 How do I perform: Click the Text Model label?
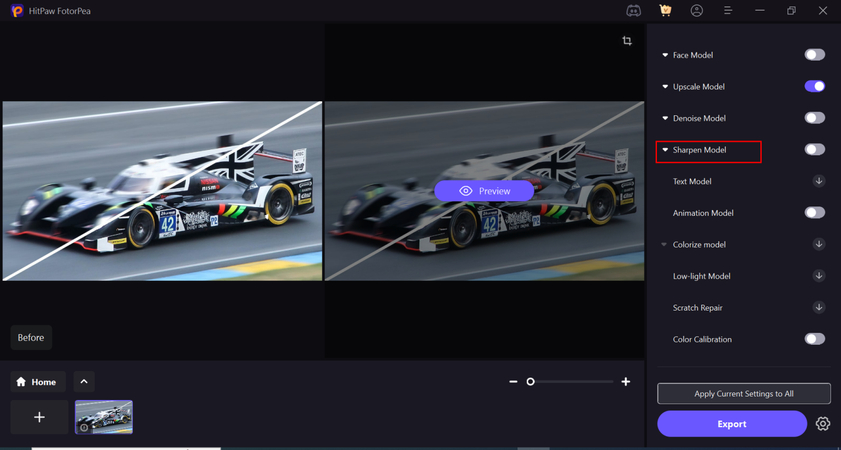(x=692, y=181)
